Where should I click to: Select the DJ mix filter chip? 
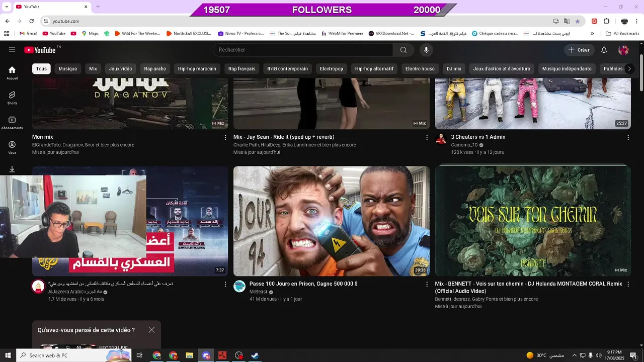click(454, 69)
